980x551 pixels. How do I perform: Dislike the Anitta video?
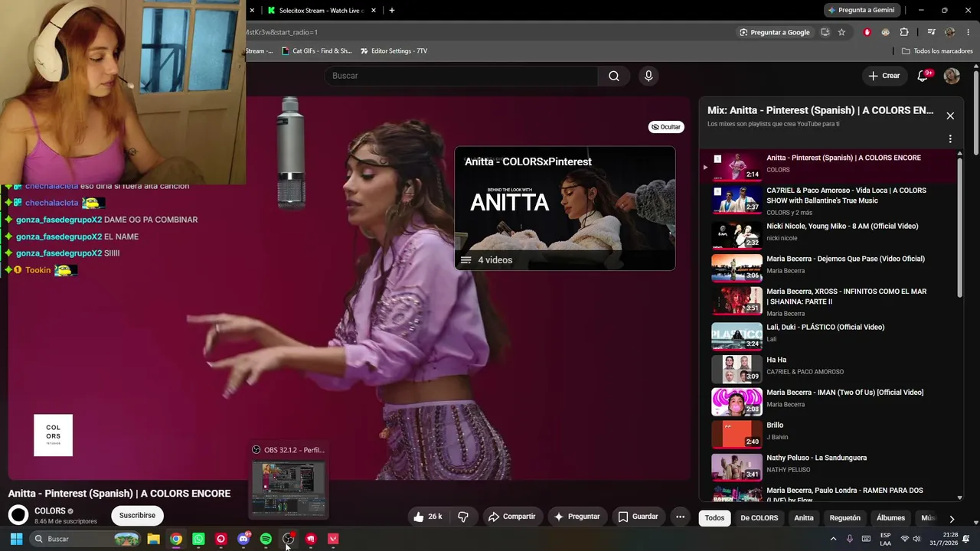[463, 517]
